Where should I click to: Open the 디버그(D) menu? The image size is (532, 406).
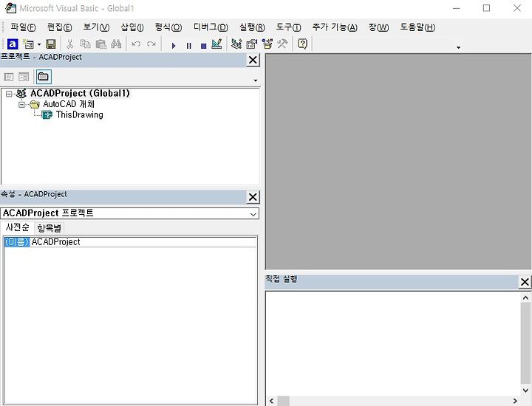point(211,27)
